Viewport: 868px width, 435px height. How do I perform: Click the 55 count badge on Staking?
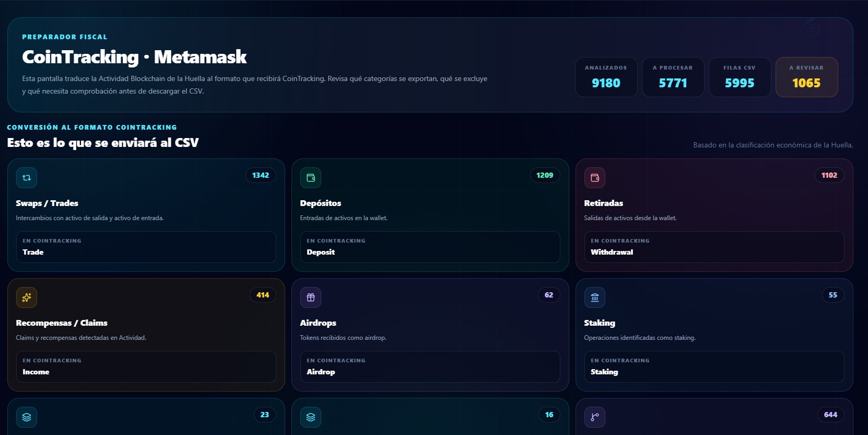[833, 295]
